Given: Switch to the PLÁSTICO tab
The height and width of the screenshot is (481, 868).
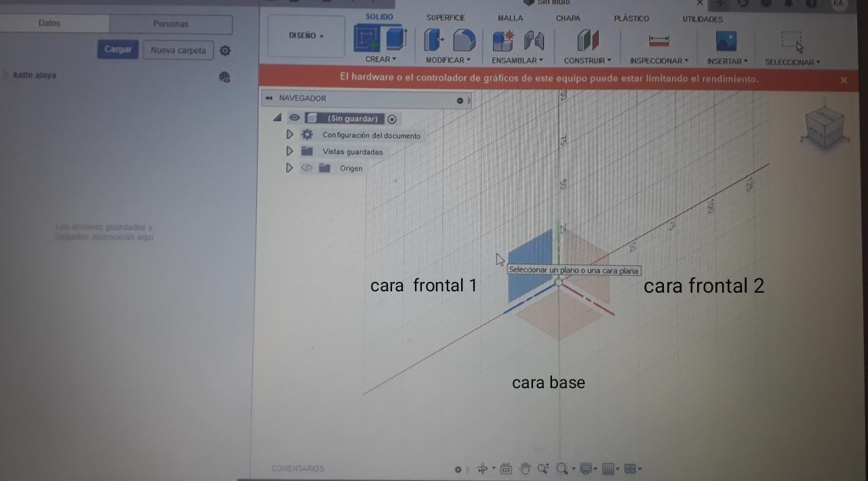Looking at the screenshot, I should [631, 19].
